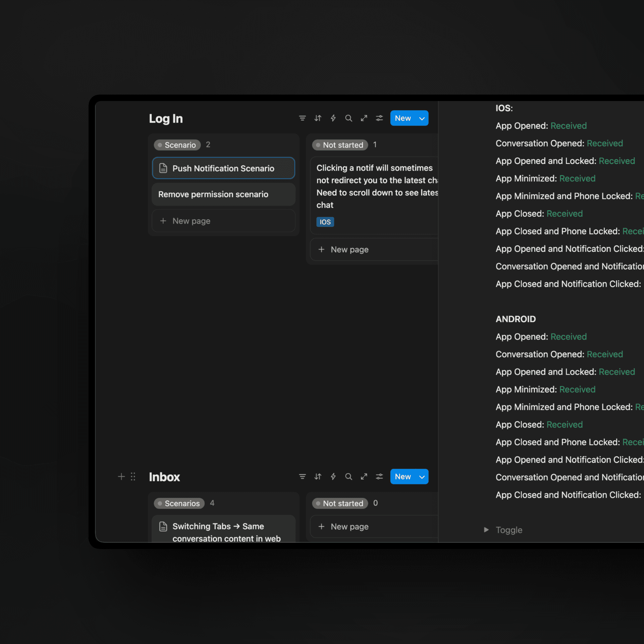Click the New button in Log In section

click(x=403, y=118)
